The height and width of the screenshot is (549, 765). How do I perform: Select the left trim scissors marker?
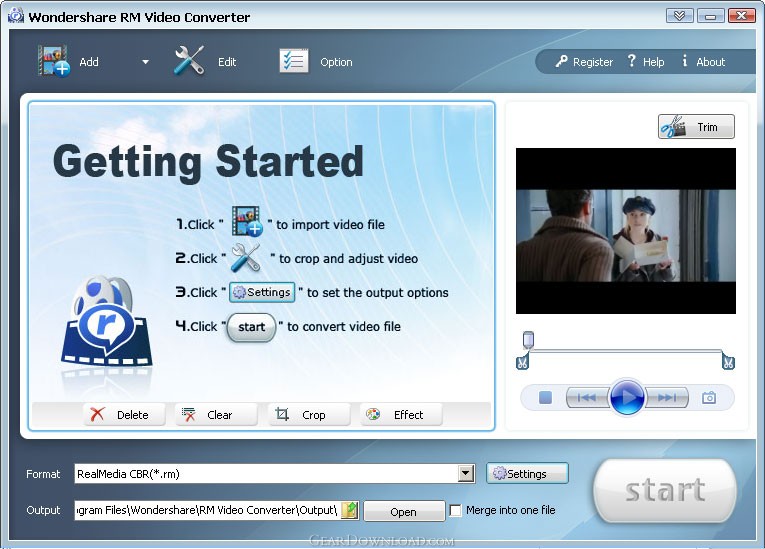[x=522, y=363]
